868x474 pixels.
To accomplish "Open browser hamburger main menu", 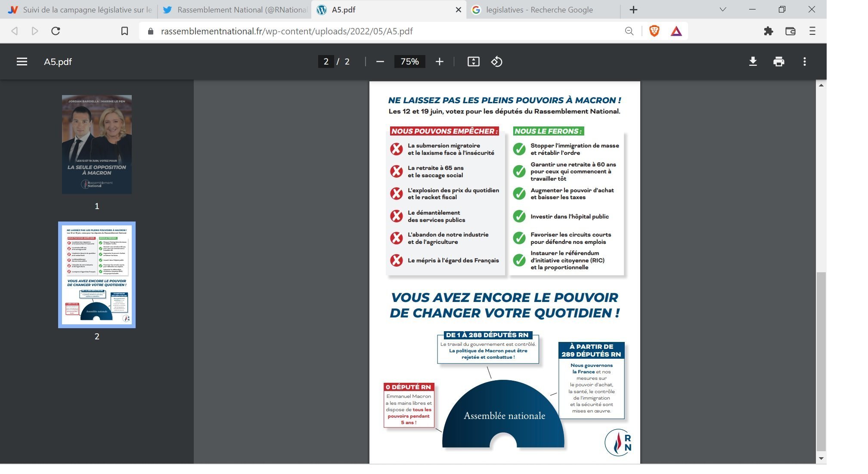I will tap(812, 31).
